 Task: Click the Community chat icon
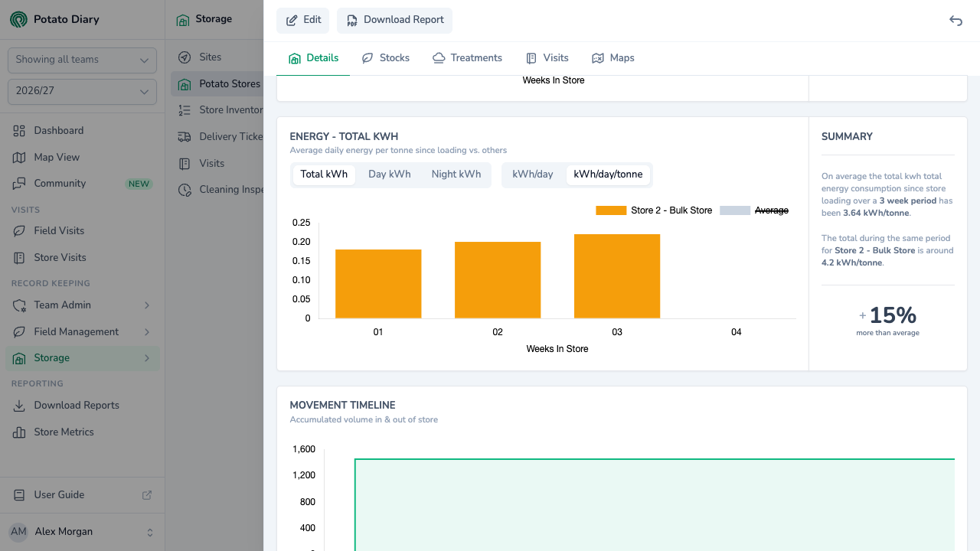(x=19, y=184)
